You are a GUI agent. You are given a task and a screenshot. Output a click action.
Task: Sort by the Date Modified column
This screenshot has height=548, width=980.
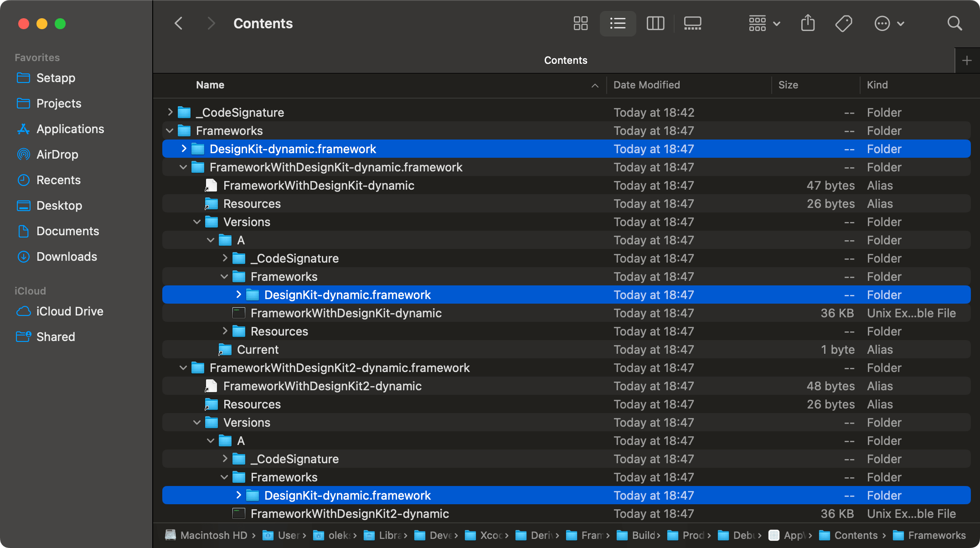click(647, 85)
